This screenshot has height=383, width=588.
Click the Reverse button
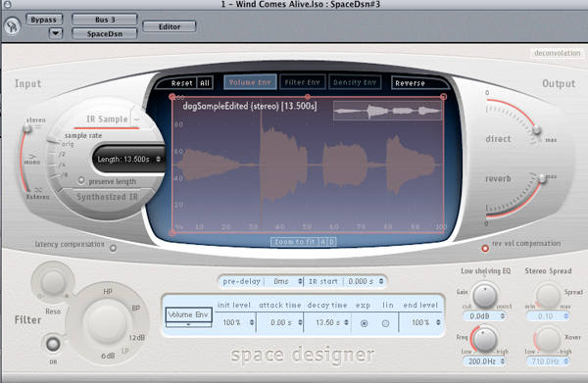[x=410, y=83]
